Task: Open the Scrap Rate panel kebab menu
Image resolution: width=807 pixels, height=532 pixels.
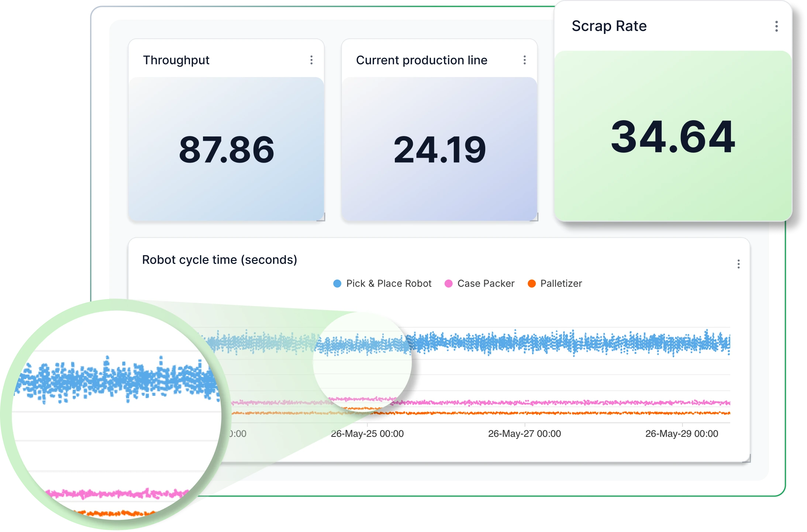Action: 776,26
